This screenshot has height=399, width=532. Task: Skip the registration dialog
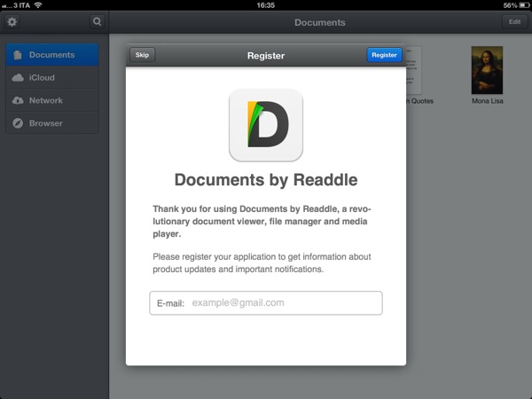pyautogui.click(x=142, y=55)
